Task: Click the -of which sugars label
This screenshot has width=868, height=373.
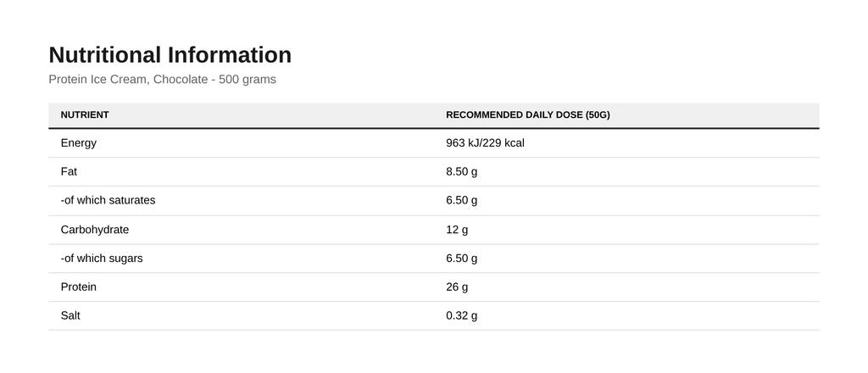Action: (x=102, y=259)
